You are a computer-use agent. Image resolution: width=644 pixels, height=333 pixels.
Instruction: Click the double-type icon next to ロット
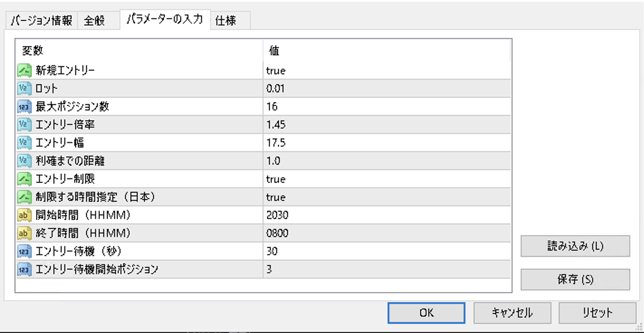pos(24,89)
